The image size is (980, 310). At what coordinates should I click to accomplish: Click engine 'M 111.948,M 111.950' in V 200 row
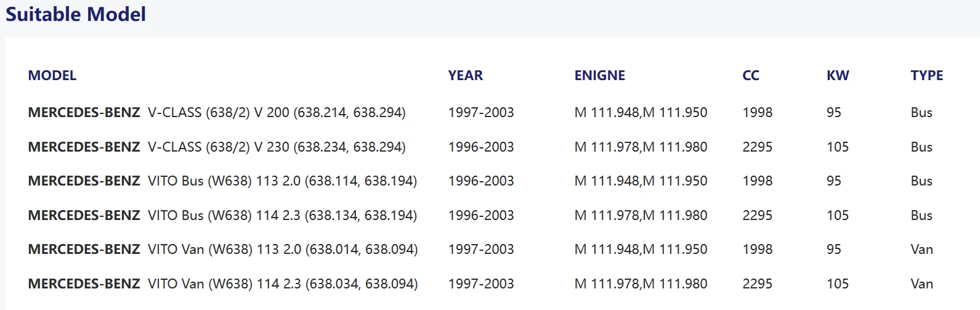pos(641,113)
